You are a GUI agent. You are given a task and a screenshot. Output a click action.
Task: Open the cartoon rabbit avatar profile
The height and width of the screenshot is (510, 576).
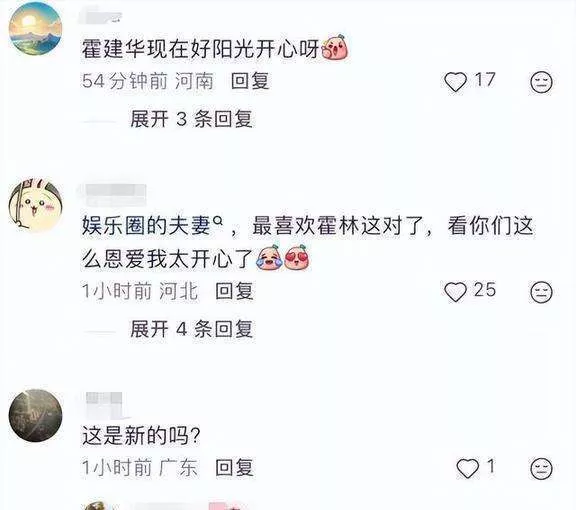click(36, 204)
